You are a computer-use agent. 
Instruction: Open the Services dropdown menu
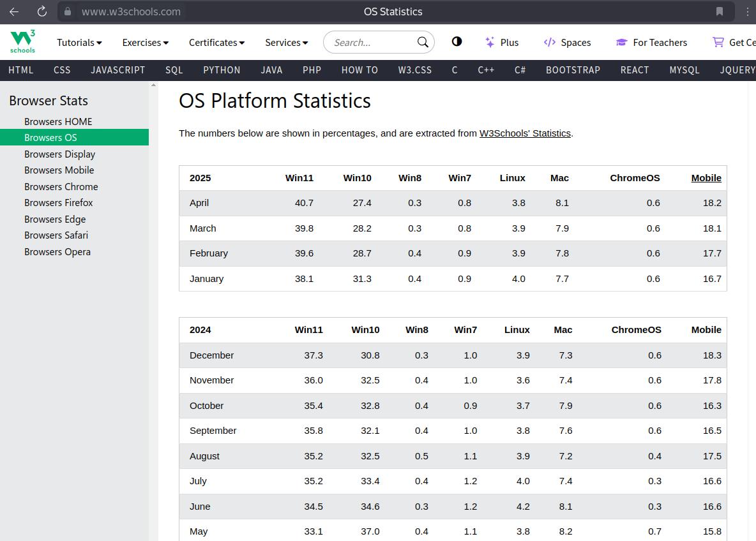[x=286, y=42]
